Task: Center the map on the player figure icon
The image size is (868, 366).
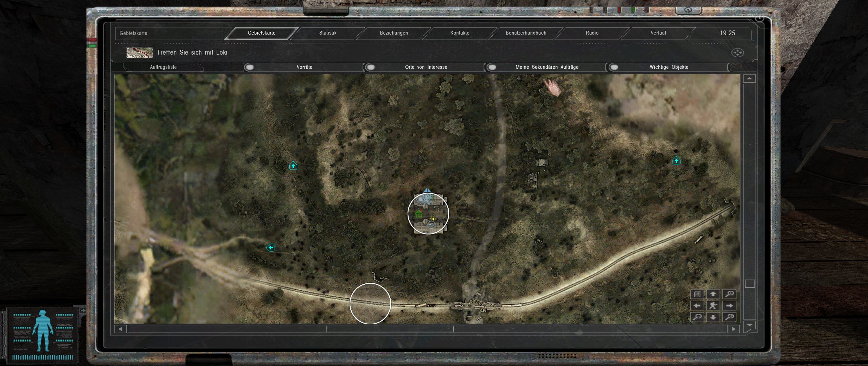Action: click(713, 306)
